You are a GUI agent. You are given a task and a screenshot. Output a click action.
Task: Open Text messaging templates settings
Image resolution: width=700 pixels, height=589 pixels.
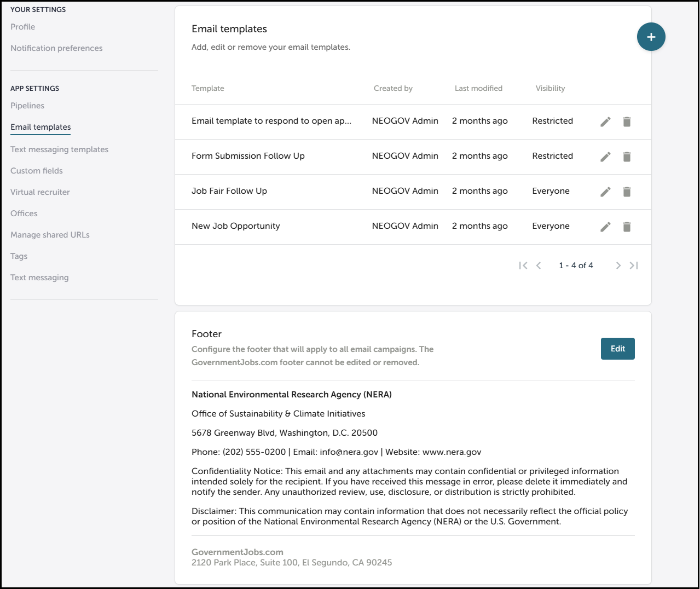59,149
